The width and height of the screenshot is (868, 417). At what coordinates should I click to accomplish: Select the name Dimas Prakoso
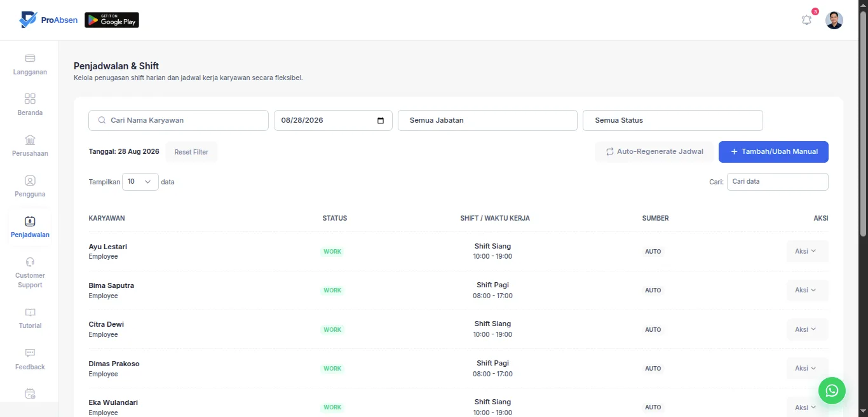(x=114, y=364)
